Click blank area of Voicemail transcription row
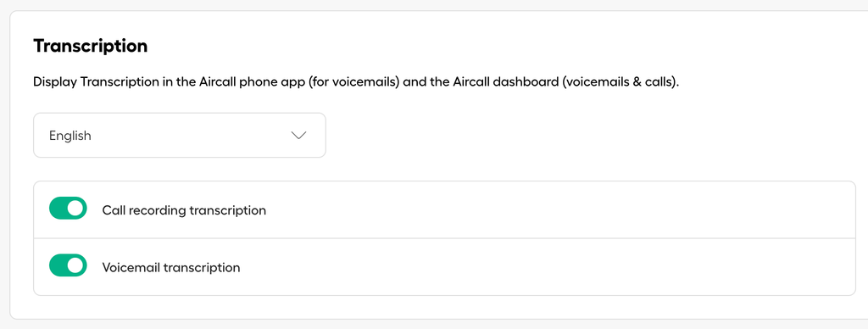Image resolution: width=868 pixels, height=329 pixels. 554,267
